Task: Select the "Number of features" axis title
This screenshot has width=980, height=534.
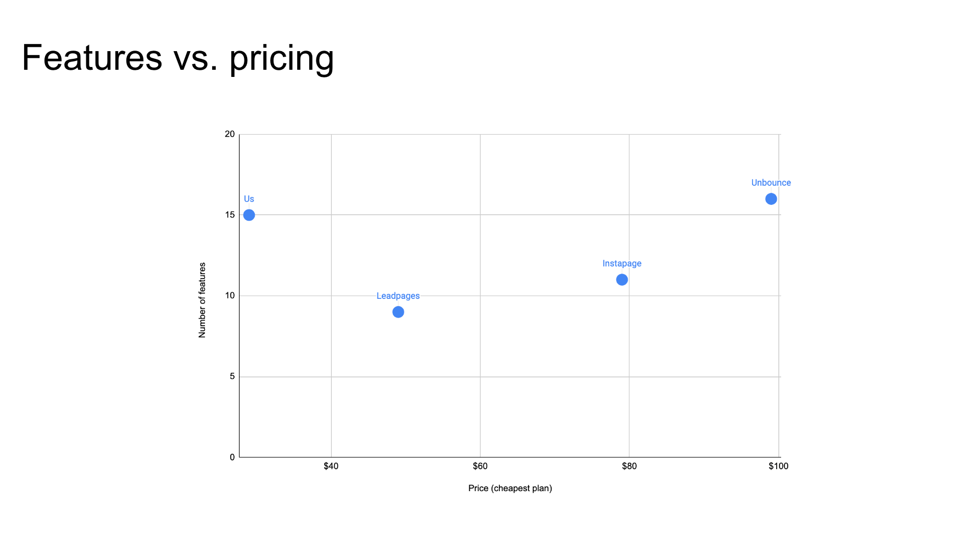Action: (202, 300)
